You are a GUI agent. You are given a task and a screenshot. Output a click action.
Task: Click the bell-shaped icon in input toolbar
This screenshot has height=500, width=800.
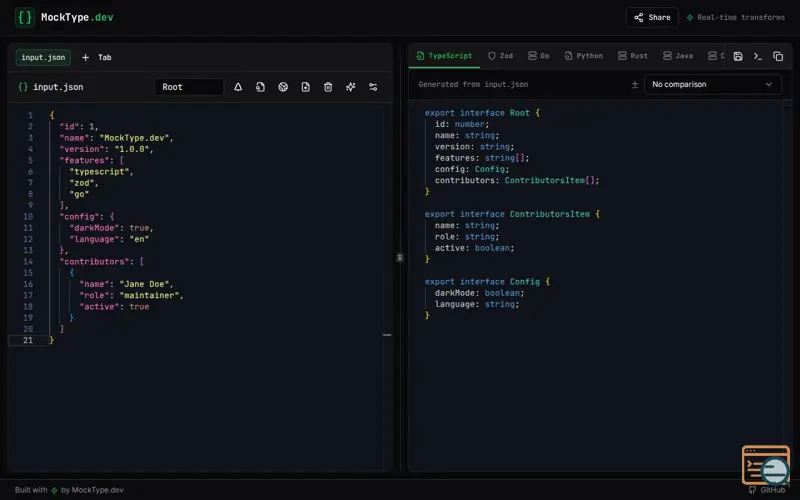click(238, 87)
